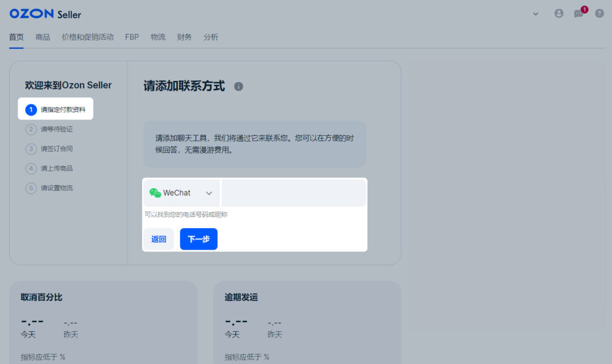
Task: Click the OZON Seller logo
Action: [45, 14]
